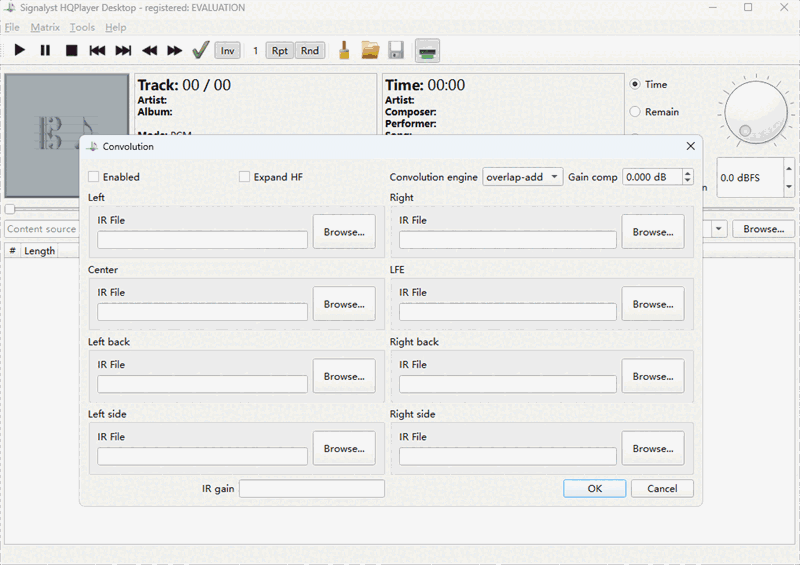Skip to next track icon

tap(123, 50)
